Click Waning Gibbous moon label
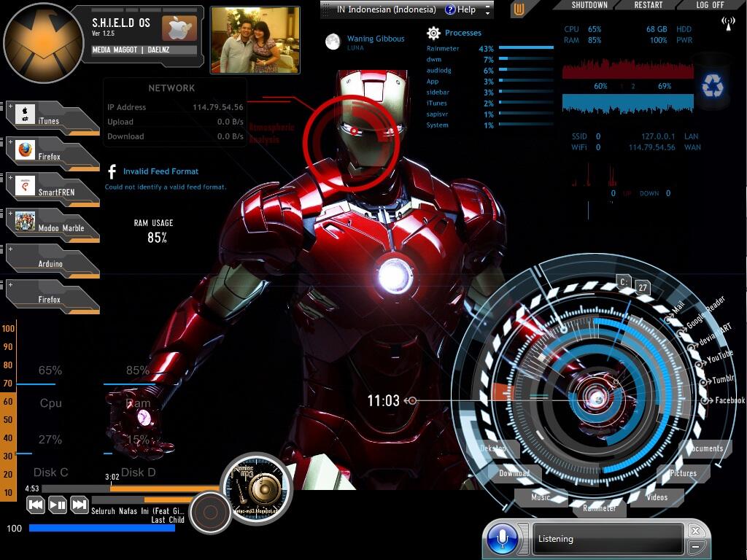The width and height of the screenshot is (747, 560). point(376,39)
